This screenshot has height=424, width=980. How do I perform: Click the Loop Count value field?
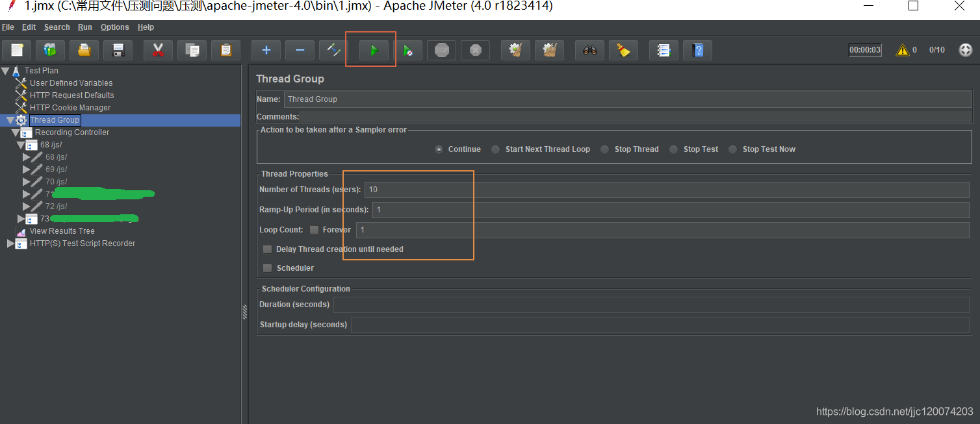pyautogui.click(x=663, y=230)
